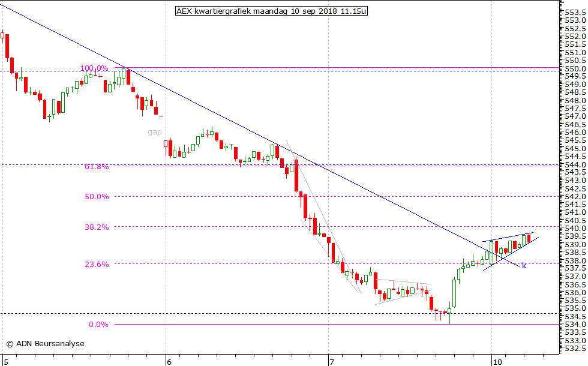Screen dimensions: 588x366
Task: Click the blue 'k' marker label
Action: (524, 266)
